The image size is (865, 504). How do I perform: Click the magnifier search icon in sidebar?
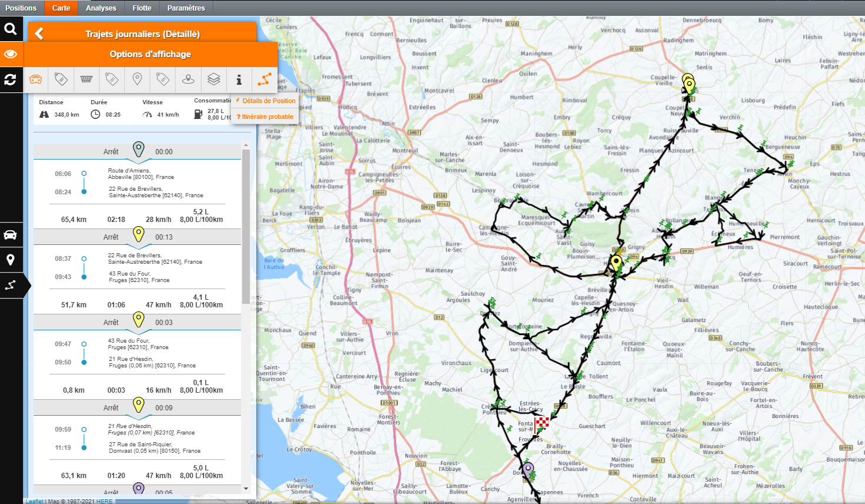click(x=11, y=29)
